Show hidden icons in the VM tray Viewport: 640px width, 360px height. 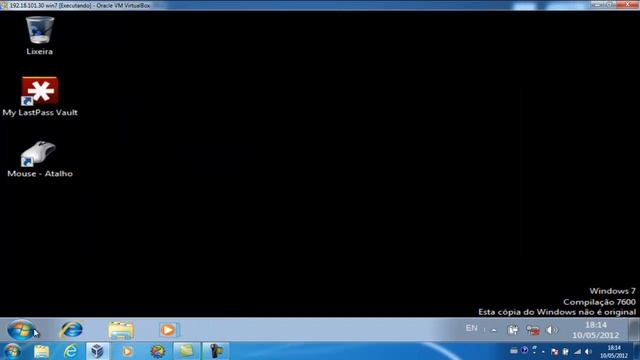494,330
